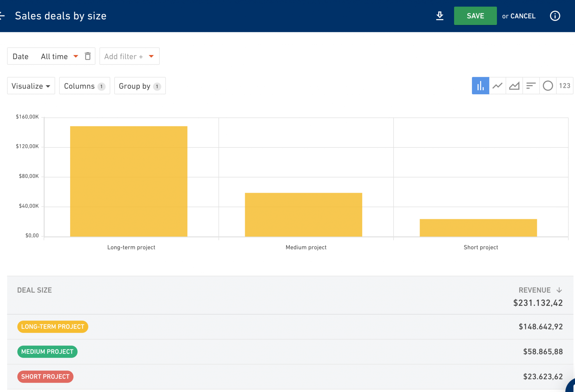
Task: Delete the Date filter with trash icon
Action: pyautogui.click(x=88, y=56)
